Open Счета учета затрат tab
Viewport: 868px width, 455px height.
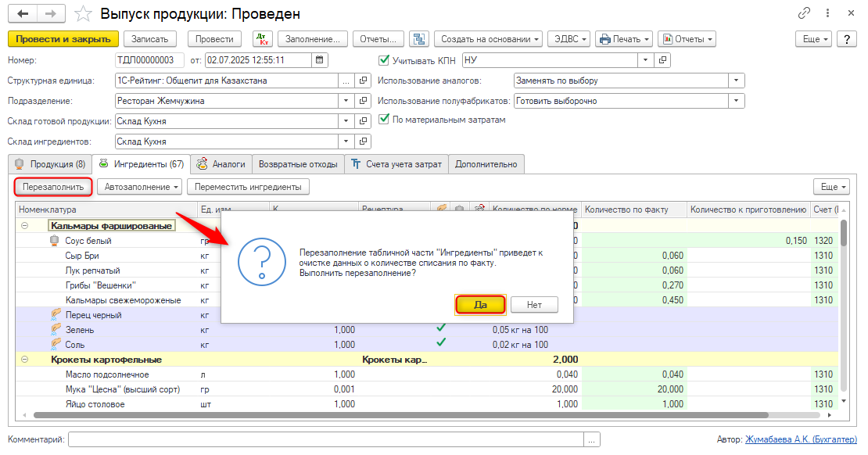point(396,164)
